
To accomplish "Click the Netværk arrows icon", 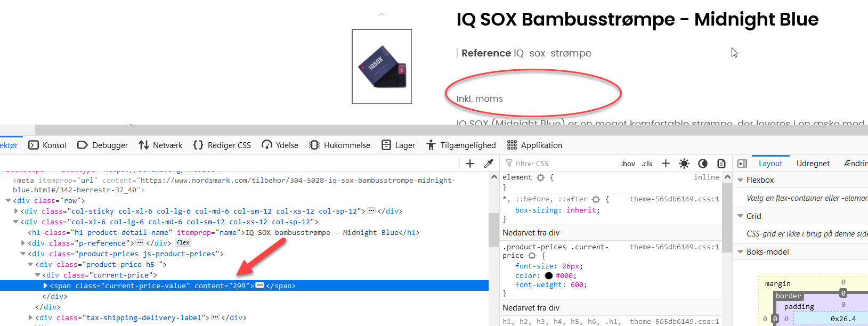I will pos(143,145).
